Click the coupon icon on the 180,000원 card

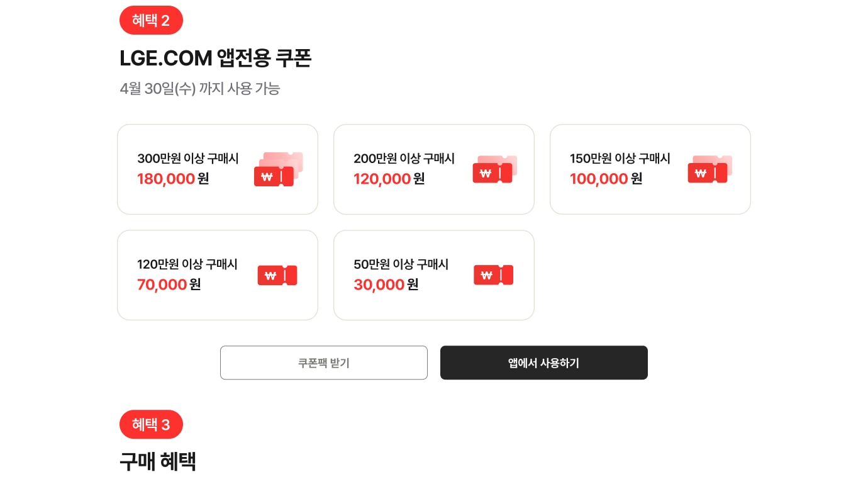click(279, 169)
